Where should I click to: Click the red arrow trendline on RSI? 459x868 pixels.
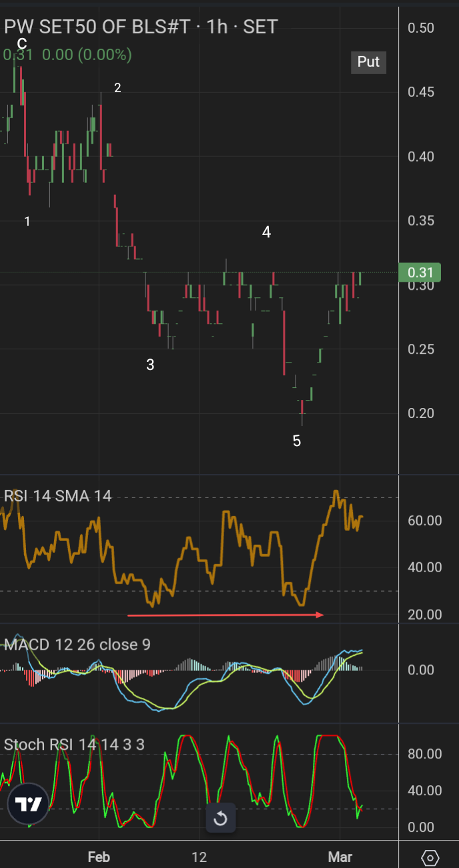point(225,614)
